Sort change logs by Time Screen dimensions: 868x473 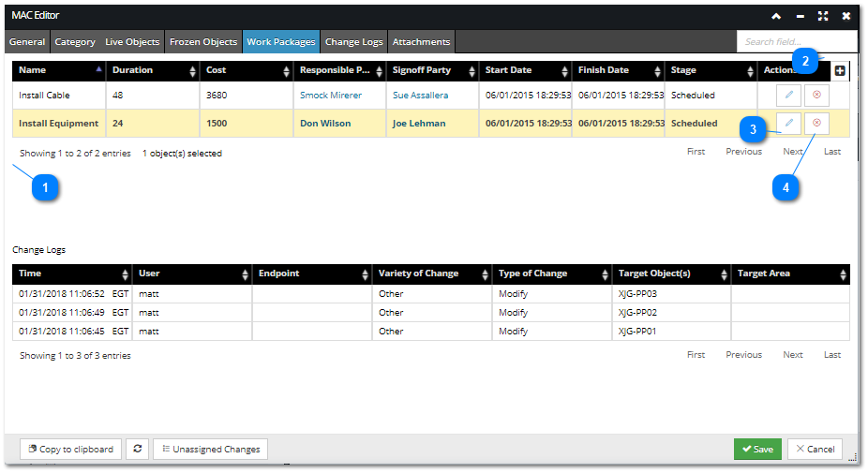pos(72,273)
